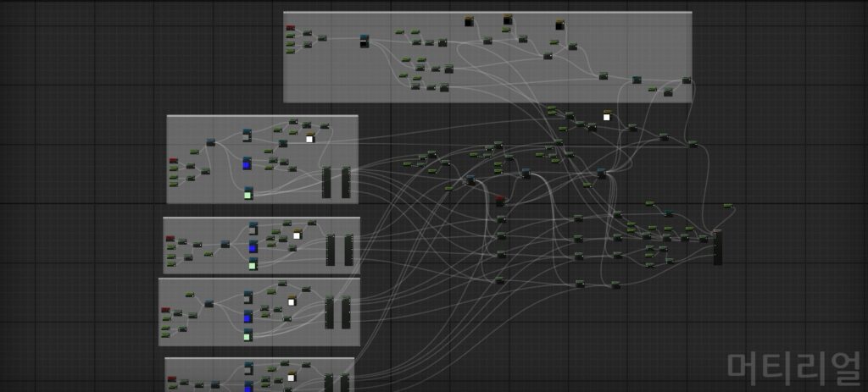Select the red node in the top comment box
The image size is (868, 392).
(x=291, y=28)
